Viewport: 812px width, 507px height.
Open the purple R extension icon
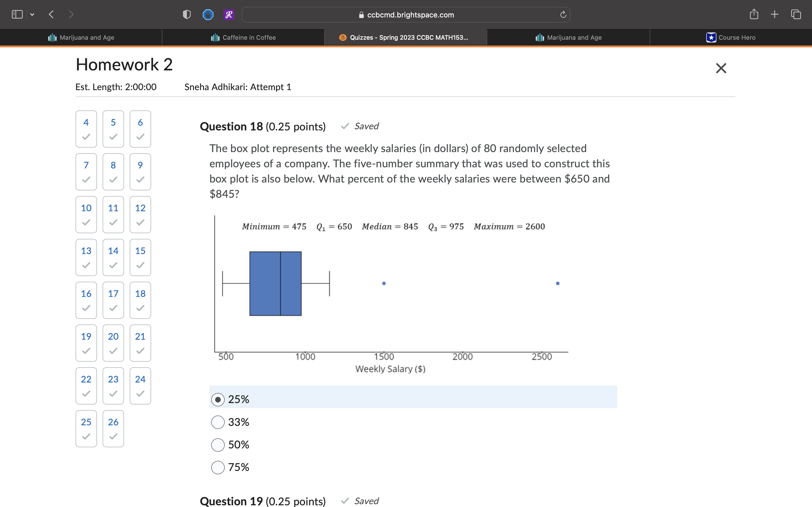click(x=229, y=14)
